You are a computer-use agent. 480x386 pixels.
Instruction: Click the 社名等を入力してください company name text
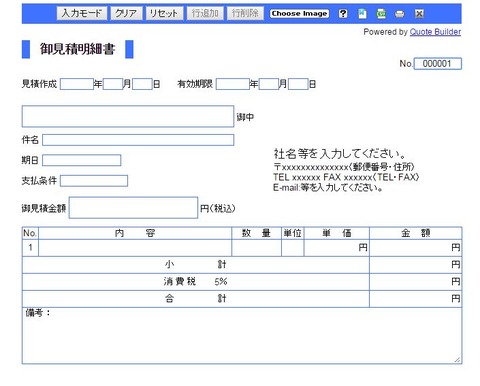point(340,154)
